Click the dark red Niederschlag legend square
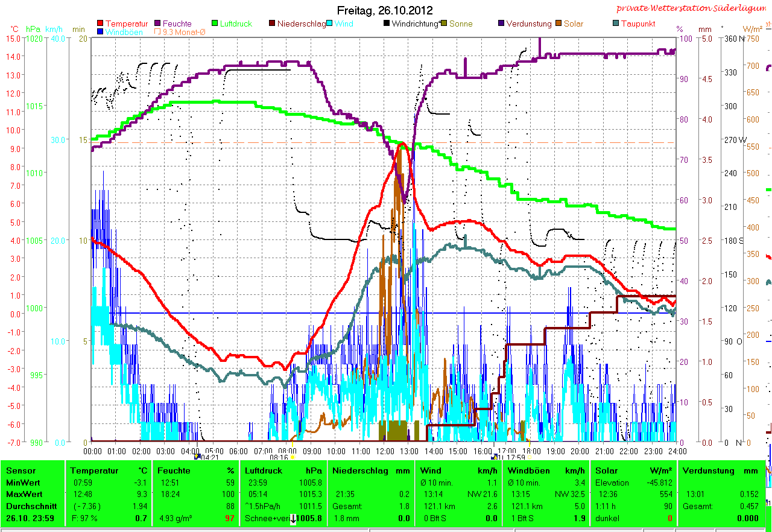This screenshot has width=772, height=532. (x=273, y=24)
